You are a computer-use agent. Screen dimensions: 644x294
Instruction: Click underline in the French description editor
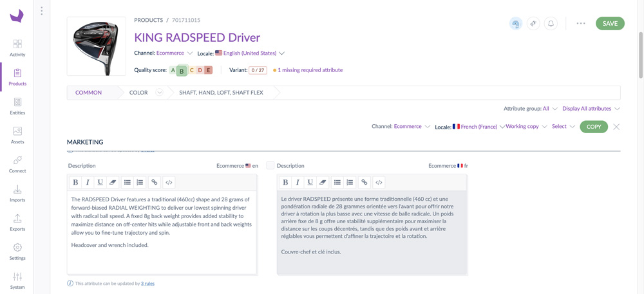(310, 182)
